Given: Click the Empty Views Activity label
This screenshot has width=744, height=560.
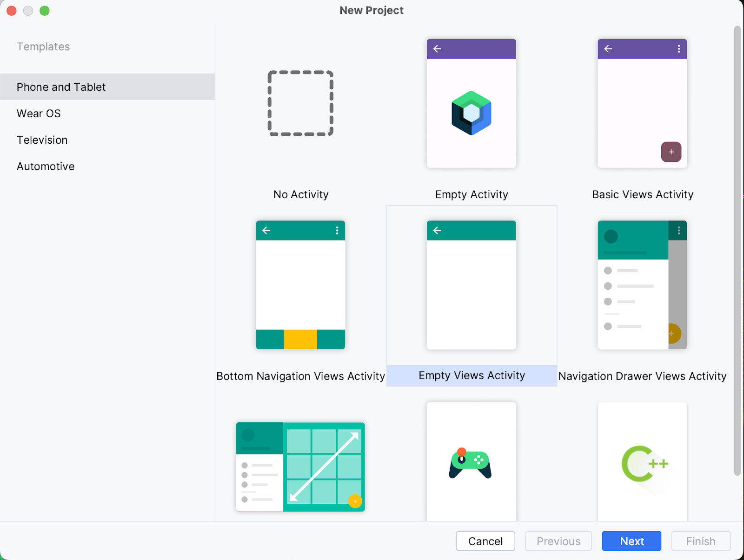Looking at the screenshot, I should point(471,375).
